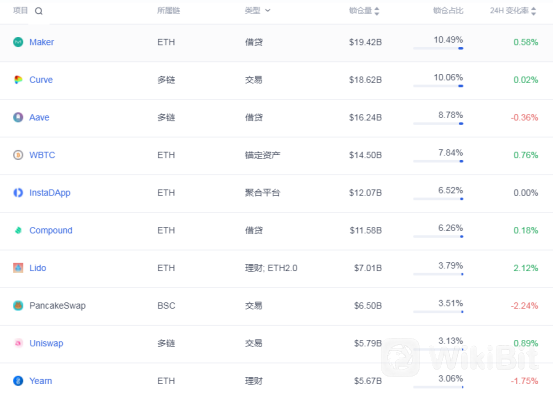Click the search magnifier icon beside 项目
Viewport: 553px width, 394px height.
[x=39, y=11]
